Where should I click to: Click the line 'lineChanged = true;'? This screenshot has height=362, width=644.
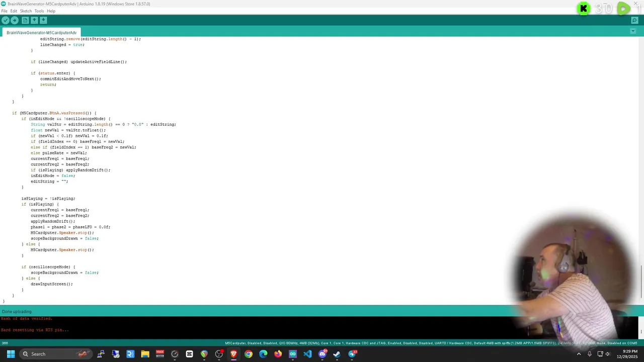tap(62, 45)
